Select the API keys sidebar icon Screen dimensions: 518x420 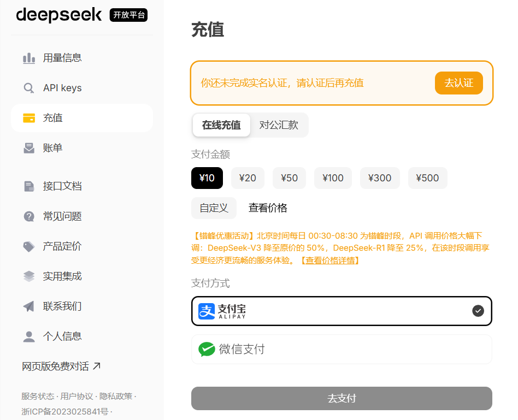pos(28,87)
